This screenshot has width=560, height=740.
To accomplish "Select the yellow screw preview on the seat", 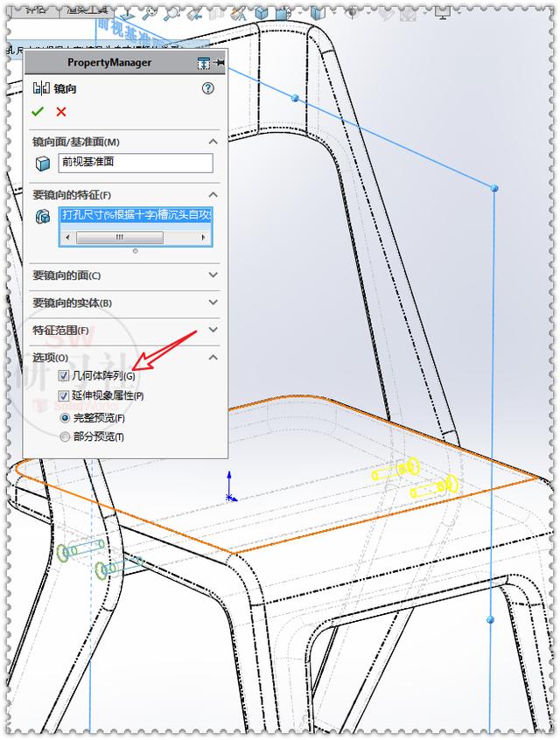I will (x=415, y=478).
